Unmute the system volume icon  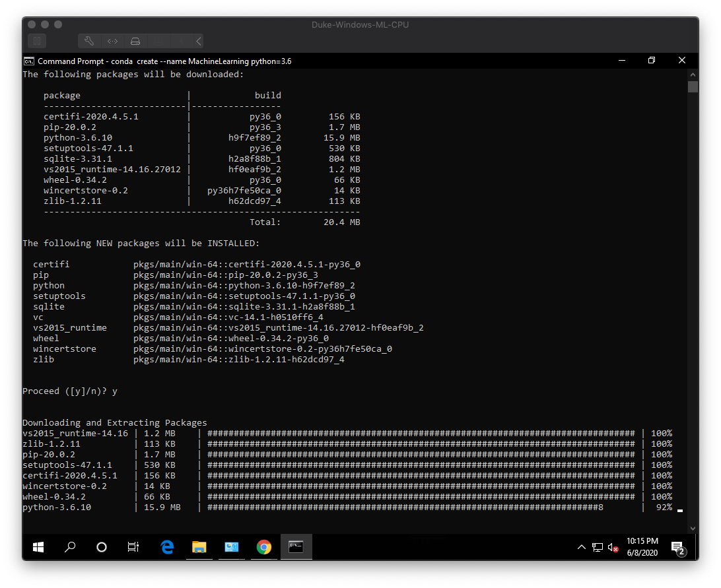click(x=611, y=548)
